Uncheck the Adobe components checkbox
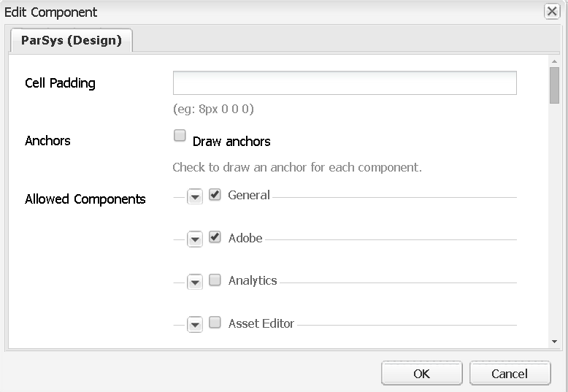This screenshot has width=568, height=392. coord(215,237)
